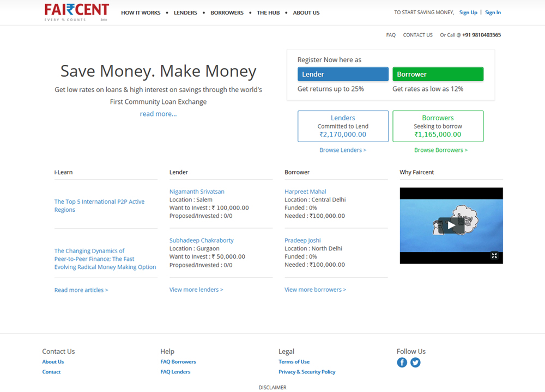The height and width of the screenshot is (392, 545).
Task: Open the Lenders Committed to Lend box
Action: 343,126
